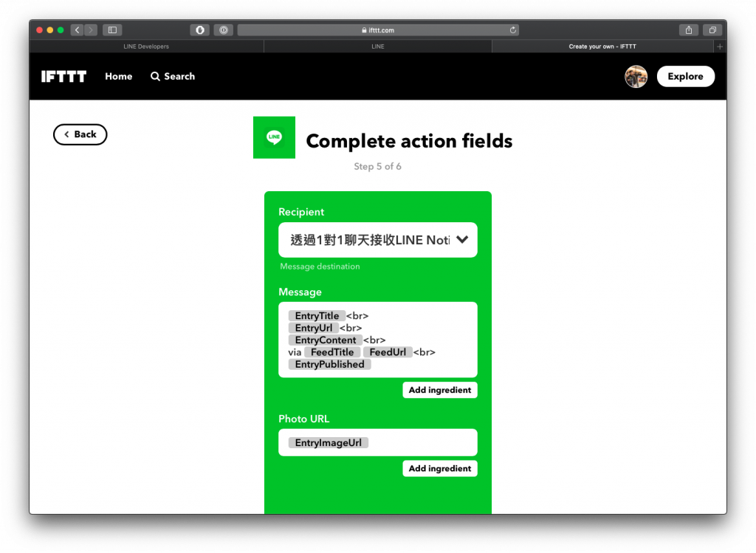Add a new Safari tab
Screen dimensions: 756x553
click(x=719, y=47)
